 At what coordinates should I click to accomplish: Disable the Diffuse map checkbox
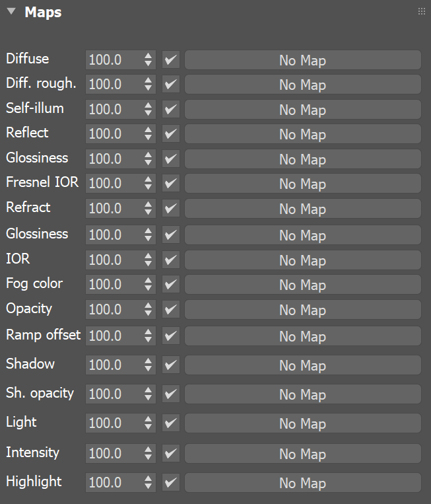pyautogui.click(x=170, y=60)
